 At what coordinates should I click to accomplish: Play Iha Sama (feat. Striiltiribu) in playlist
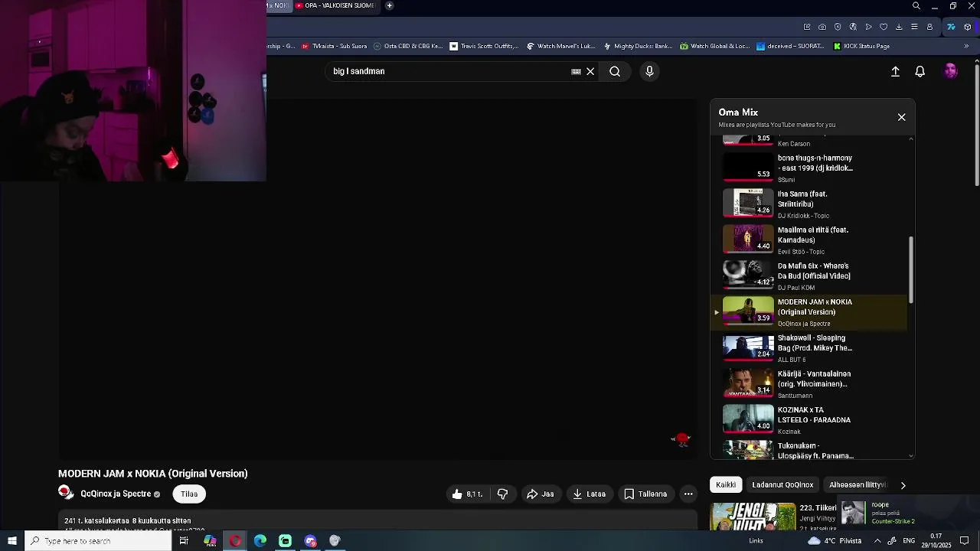click(810, 204)
